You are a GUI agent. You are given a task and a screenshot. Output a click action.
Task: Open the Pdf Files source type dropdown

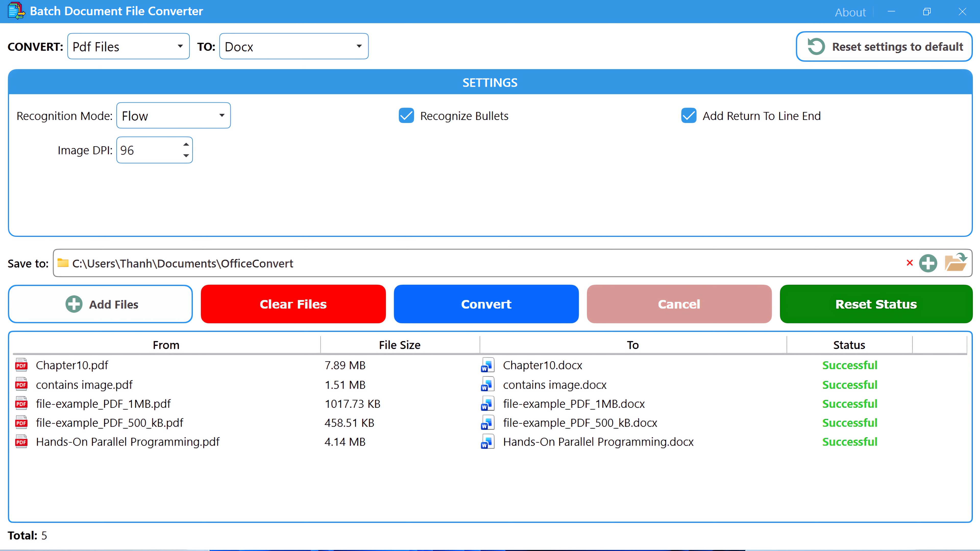(128, 46)
